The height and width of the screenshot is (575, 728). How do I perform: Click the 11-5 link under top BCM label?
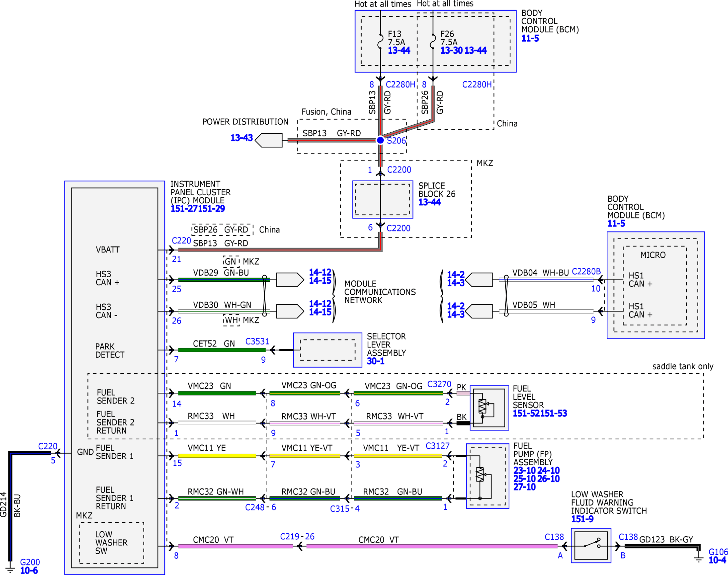tap(530, 38)
